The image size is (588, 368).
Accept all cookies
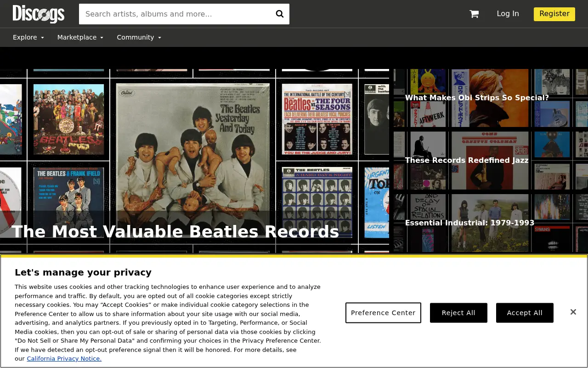click(525, 313)
